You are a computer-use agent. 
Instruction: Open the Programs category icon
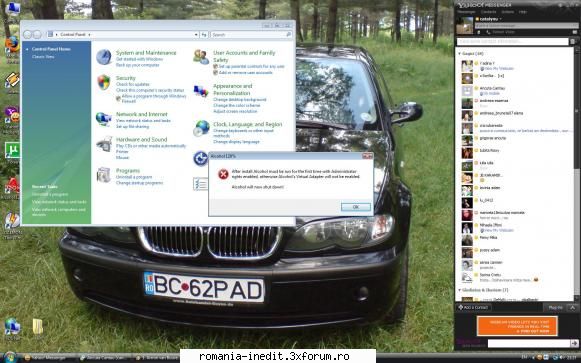103,175
